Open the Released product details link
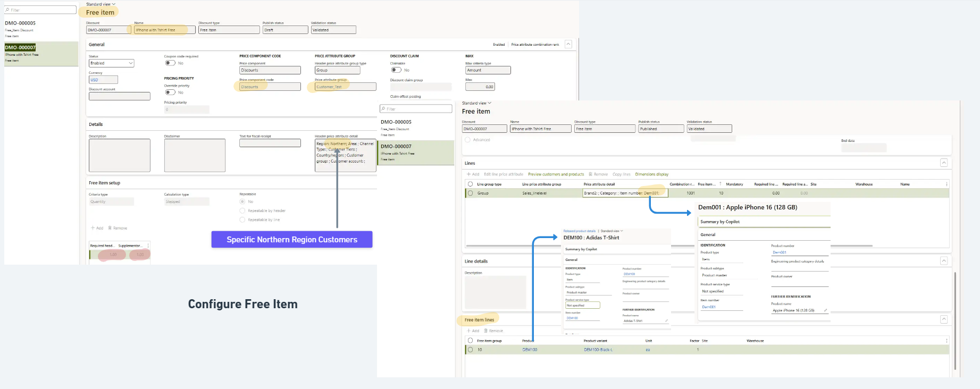Image resolution: width=980 pixels, height=389 pixels. [x=579, y=231]
